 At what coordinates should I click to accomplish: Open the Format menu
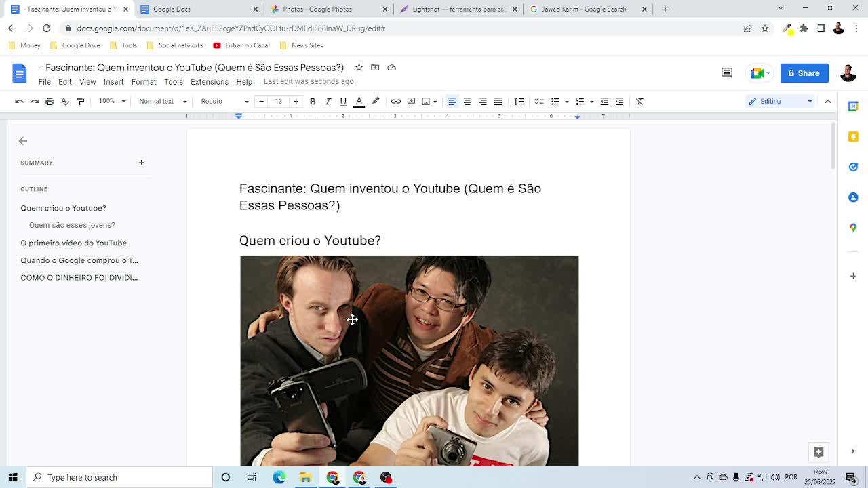pos(144,82)
